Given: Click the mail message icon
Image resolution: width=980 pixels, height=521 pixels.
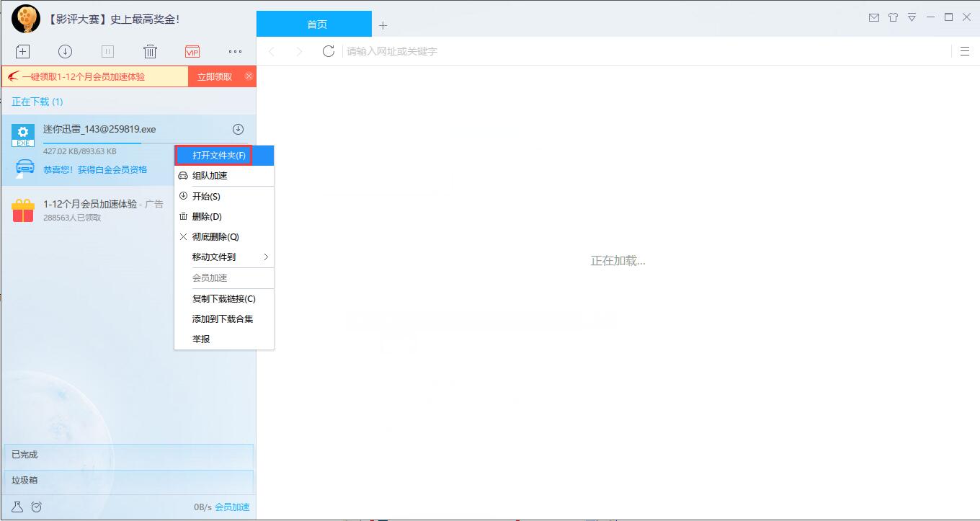Looking at the screenshot, I should pyautogui.click(x=873, y=17).
